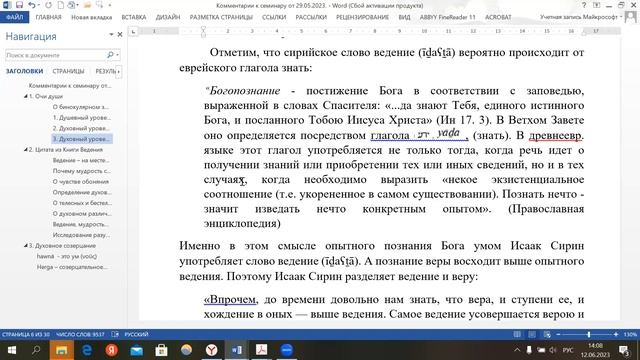Undo the last action
640x360 pixels.
[x=31, y=5]
